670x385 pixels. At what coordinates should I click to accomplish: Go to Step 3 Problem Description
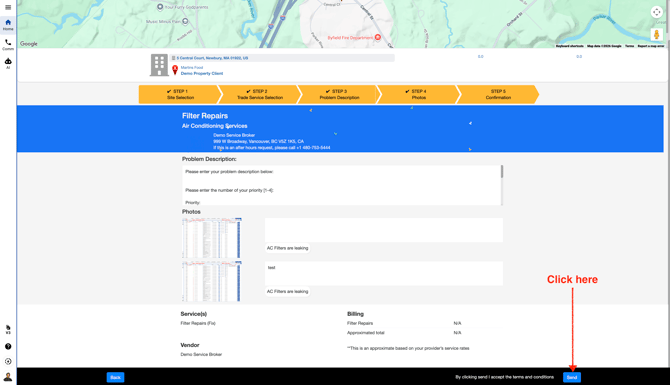point(338,94)
